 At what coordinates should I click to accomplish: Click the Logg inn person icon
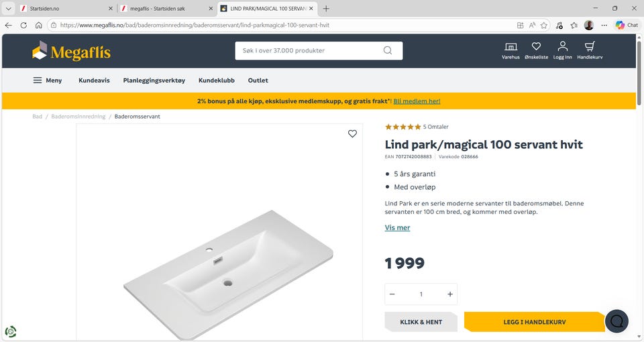tap(563, 47)
